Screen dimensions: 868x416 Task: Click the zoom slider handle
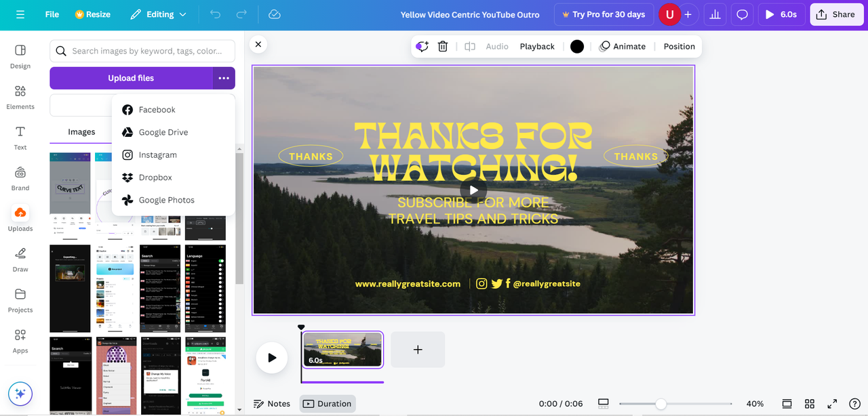click(660, 404)
